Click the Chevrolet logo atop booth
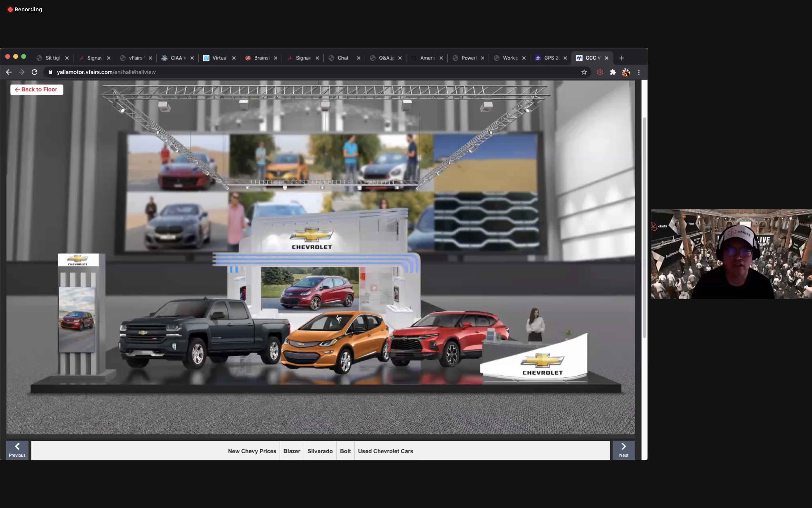Viewport: 812px width, 508px height. tap(312, 239)
